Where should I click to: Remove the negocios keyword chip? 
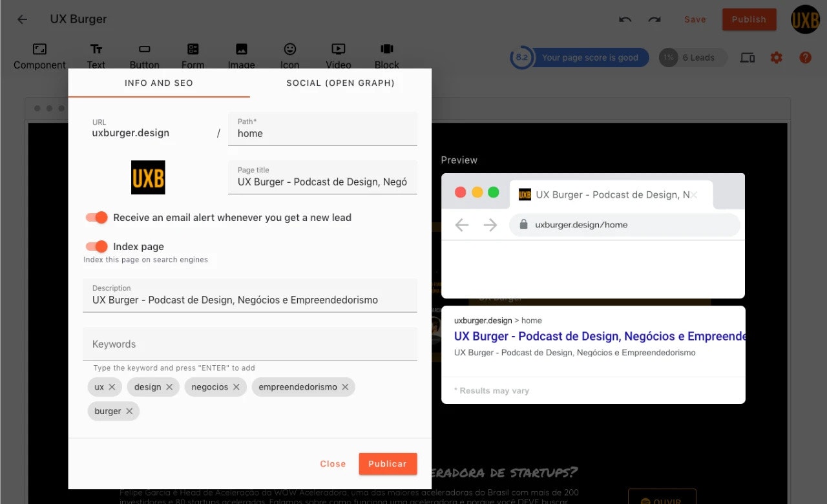click(236, 387)
